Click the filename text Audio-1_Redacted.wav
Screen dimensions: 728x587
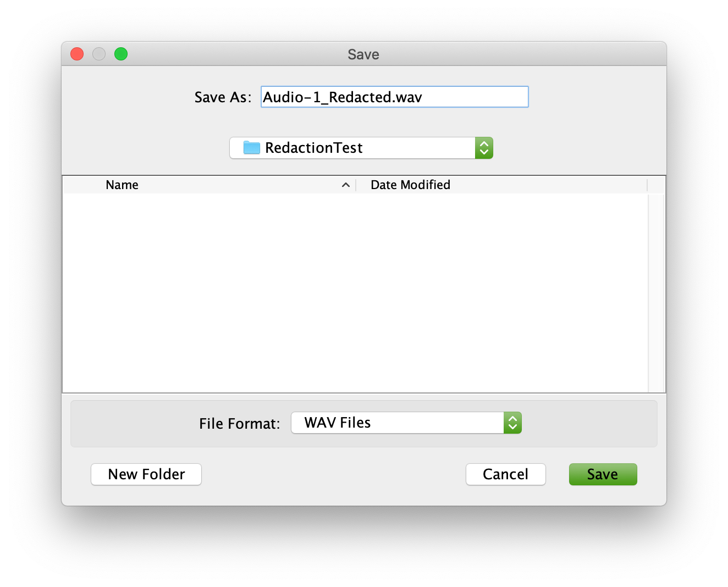coord(341,97)
